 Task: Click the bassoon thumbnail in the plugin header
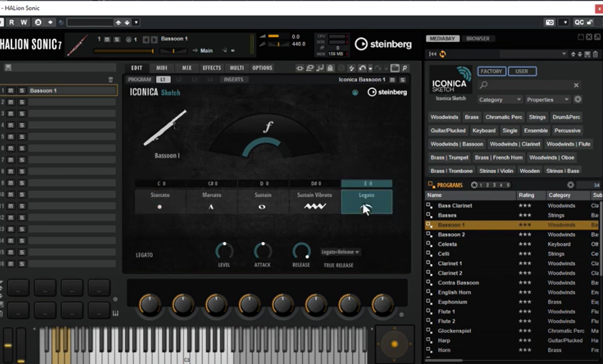78,45
